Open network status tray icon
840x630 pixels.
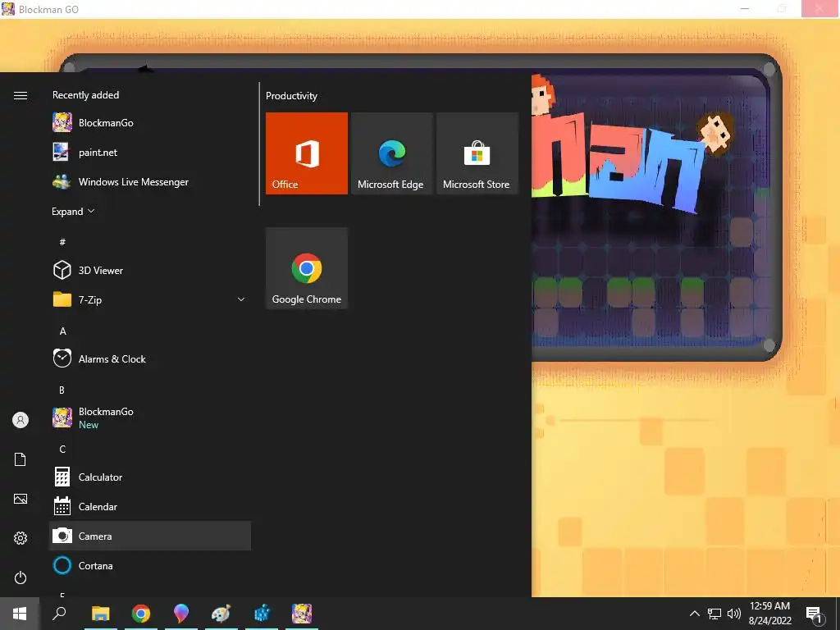(x=714, y=614)
